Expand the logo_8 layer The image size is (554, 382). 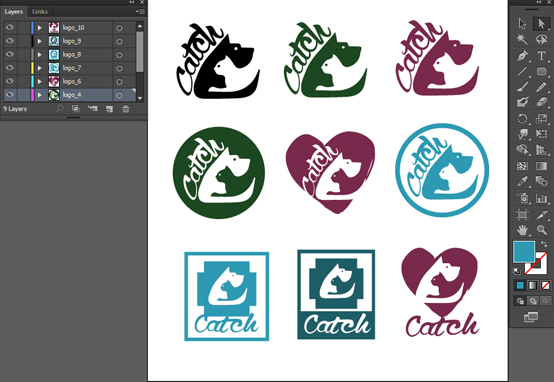click(40, 54)
